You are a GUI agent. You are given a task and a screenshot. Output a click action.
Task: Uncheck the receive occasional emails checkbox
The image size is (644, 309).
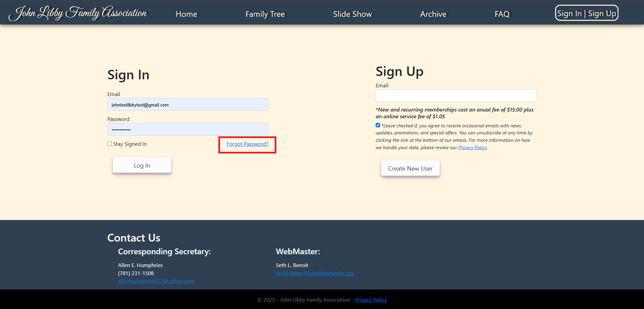click(x=378, y=125)
